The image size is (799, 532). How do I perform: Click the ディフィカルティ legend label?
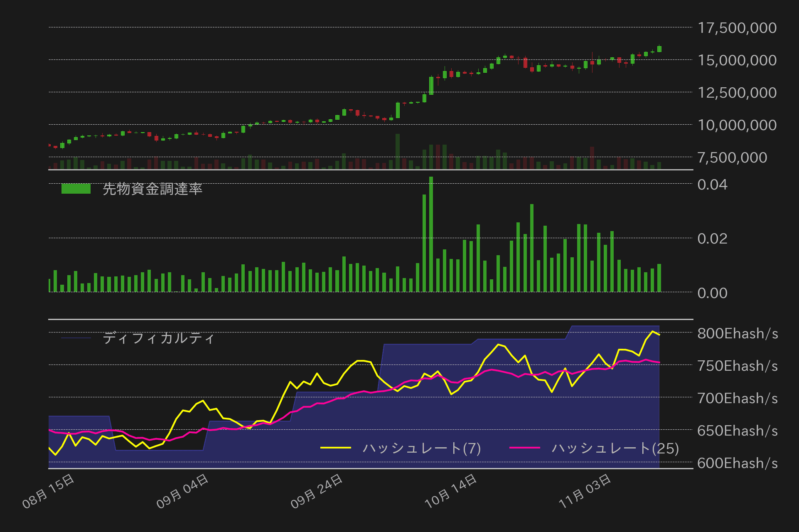(158, 338)
